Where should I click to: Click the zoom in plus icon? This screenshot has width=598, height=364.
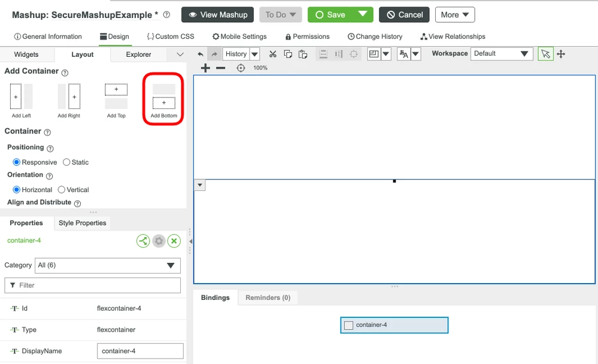pyautogui.click(x=205, y=68)
